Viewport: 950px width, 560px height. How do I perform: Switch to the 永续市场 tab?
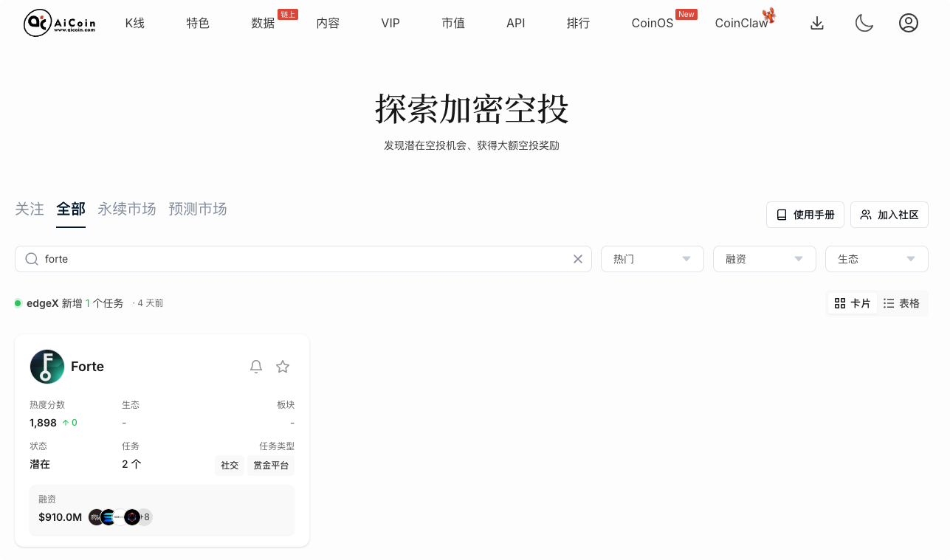click(126, 209)
